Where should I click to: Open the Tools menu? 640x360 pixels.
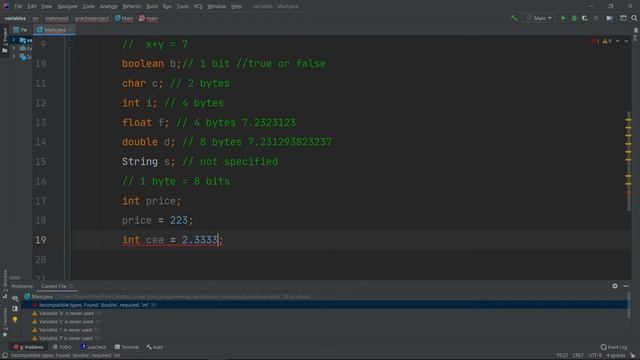click(x=182, y=7)
